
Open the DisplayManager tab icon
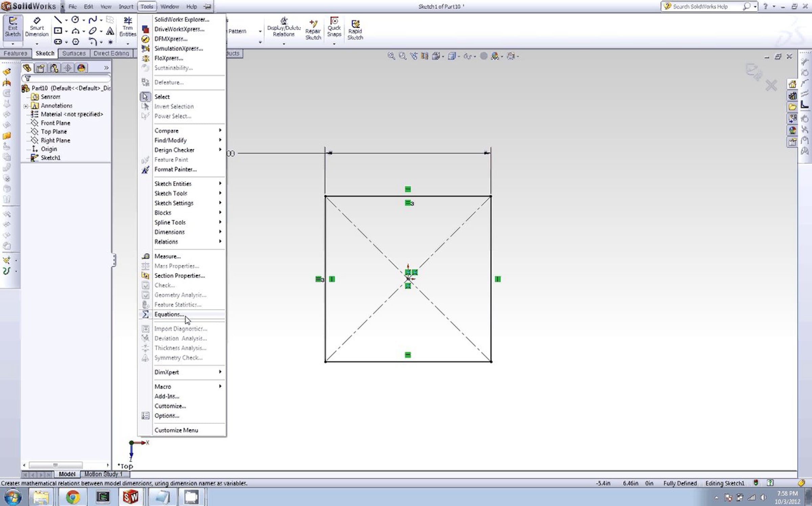click(x=81, y=68)
